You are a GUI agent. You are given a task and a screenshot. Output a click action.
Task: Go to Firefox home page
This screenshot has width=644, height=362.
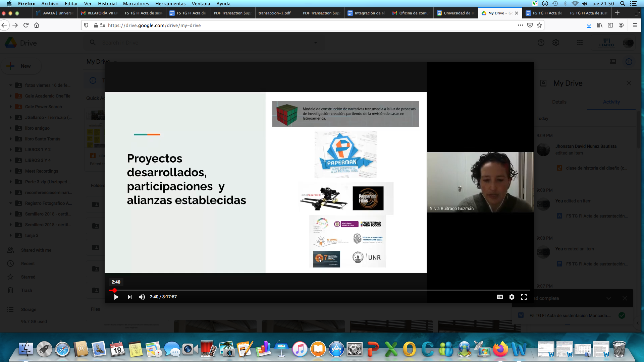[x=37, y=25]
